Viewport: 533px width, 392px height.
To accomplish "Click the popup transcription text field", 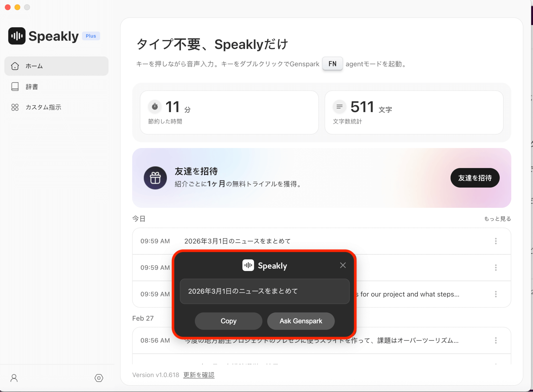I will (x=264, y=291).
